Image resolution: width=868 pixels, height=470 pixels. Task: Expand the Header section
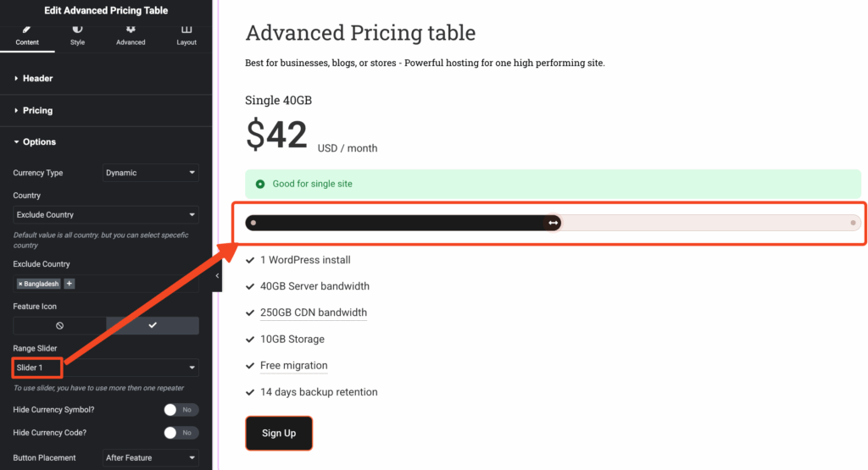tap(37, 79)
